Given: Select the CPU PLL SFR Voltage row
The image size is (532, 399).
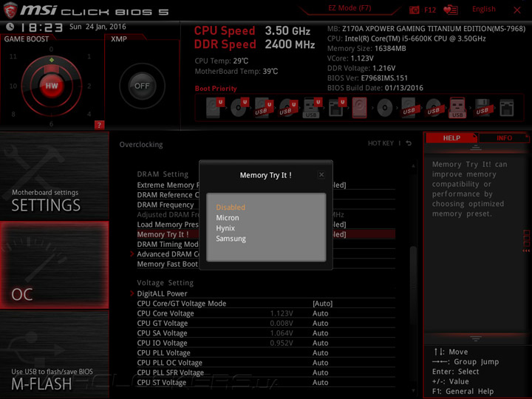Looking at the screenshot, I should coord(266,372).
